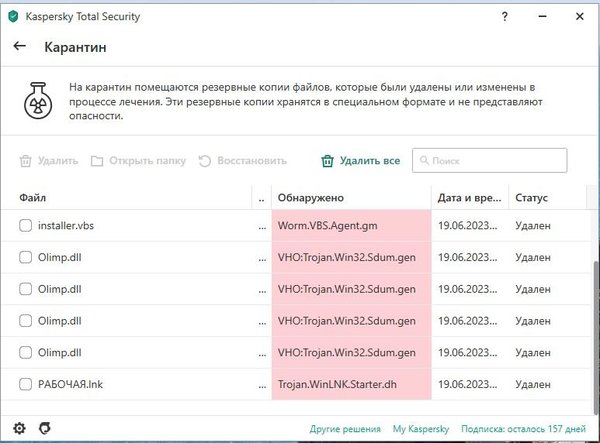Click the Открыть папку folder icon
This screenshot has height=443, width=600.
[x=97, y=161]
